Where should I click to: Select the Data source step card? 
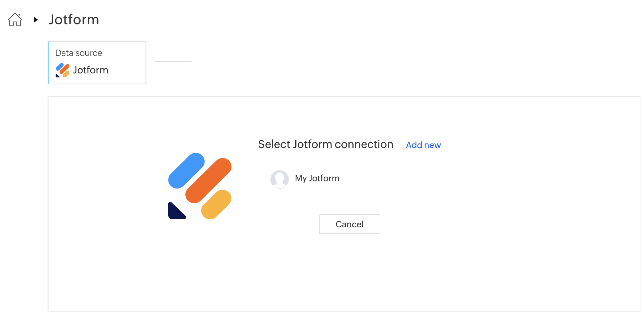click(x=97, y=63)
